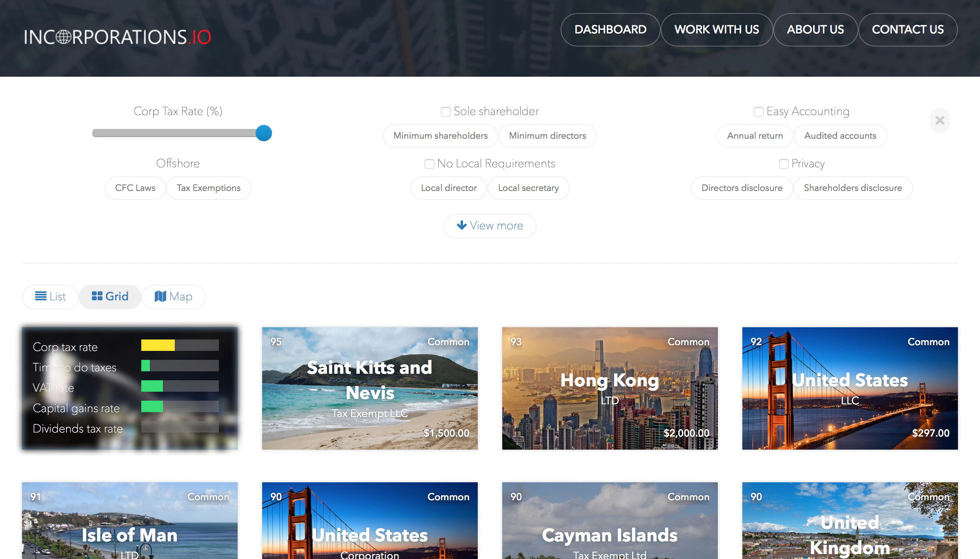The width and height of the screenshot is (980, 559).
Task: Open the Minimum directors filter
Action: coord(548,136)
